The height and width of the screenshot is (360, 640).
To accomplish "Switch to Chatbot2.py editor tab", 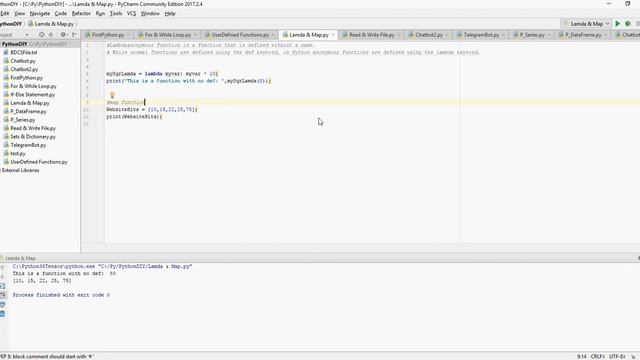I will pyautogui.click(x=429, y=35).
